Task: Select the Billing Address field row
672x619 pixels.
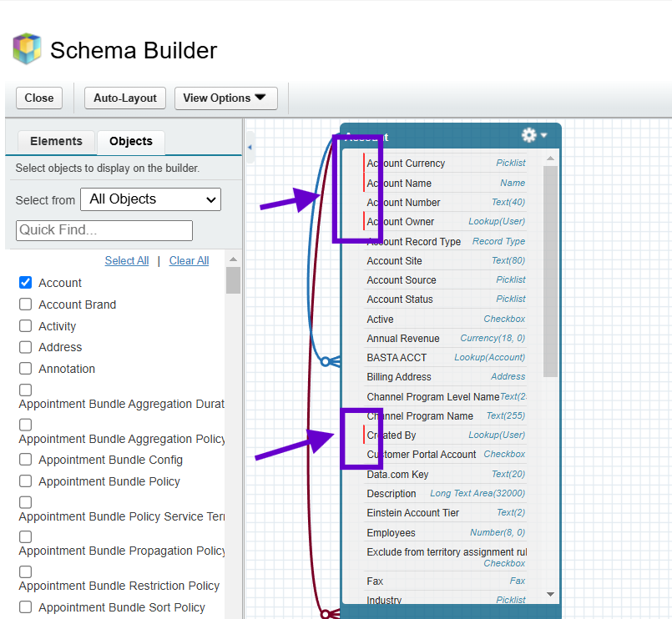Action: [x=445, y=376]
